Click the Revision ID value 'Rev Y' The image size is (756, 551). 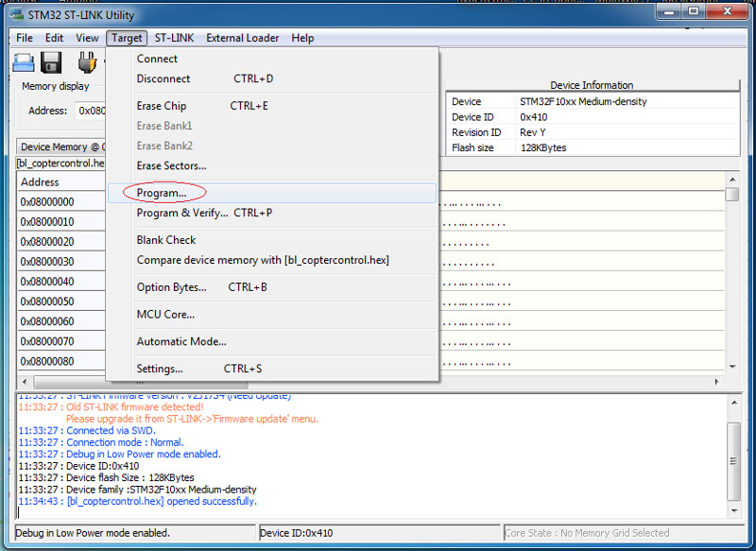533,132
